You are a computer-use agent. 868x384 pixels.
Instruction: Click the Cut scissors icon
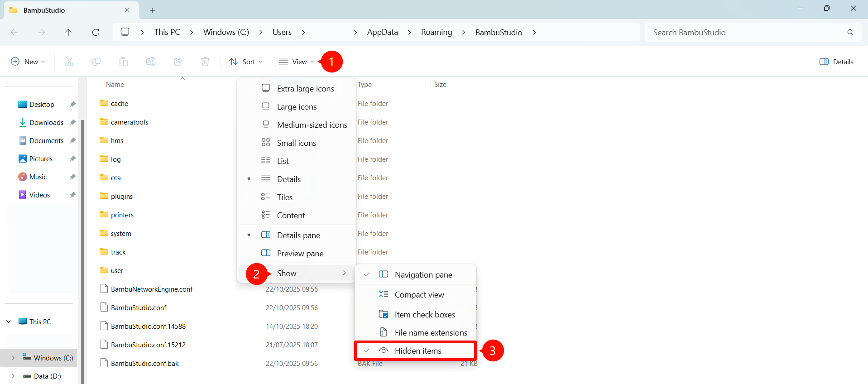(69, 62)
